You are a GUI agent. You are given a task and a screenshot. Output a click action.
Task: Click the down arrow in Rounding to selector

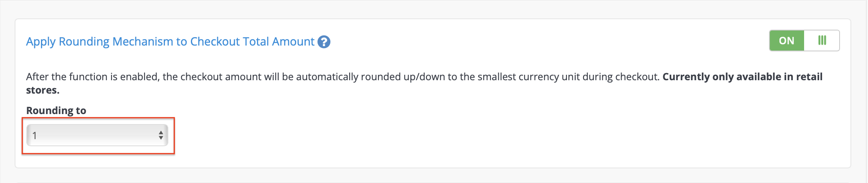pyautogui.click(x=161, y=138)
